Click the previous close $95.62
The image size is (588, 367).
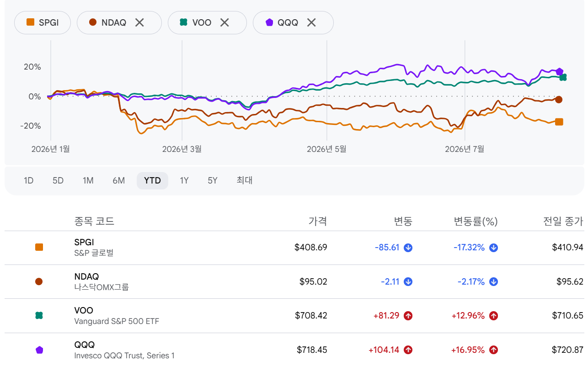tap(570, 282)
